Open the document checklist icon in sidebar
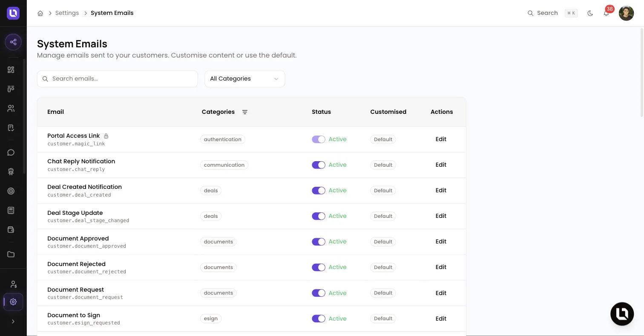The image size is (644, 336). point(11,127)
